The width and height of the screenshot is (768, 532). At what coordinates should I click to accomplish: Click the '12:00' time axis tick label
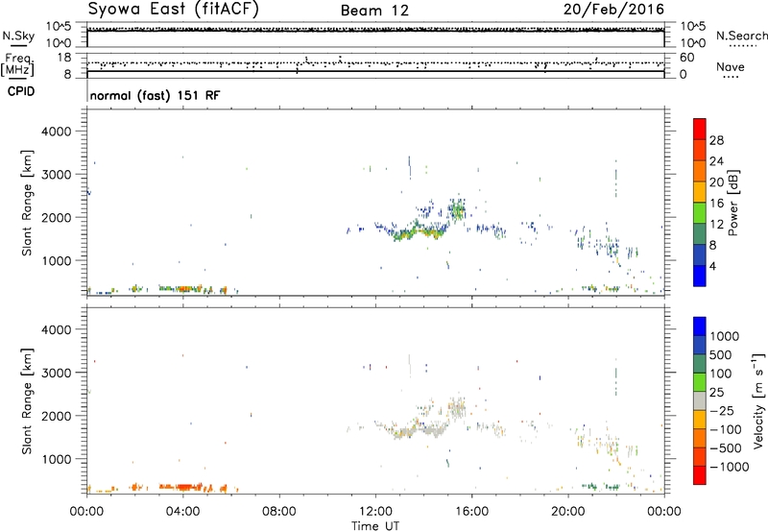(375, 512)
